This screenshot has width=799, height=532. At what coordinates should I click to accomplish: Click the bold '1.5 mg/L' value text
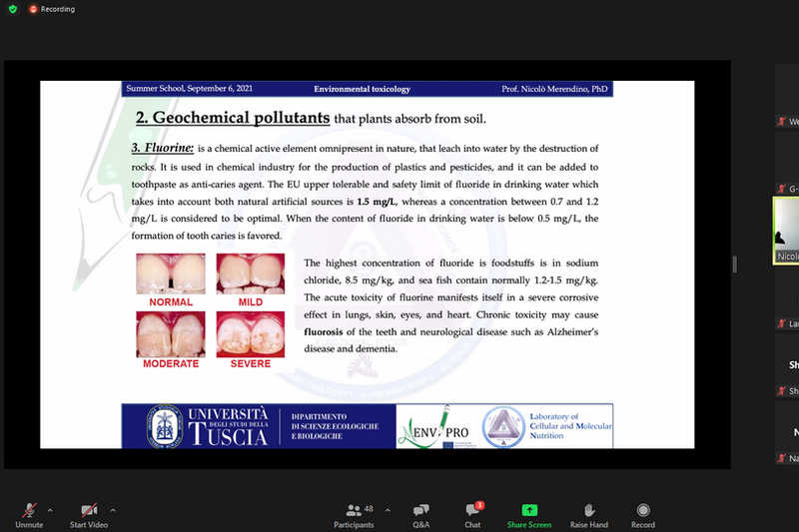(x=378, y=202)
